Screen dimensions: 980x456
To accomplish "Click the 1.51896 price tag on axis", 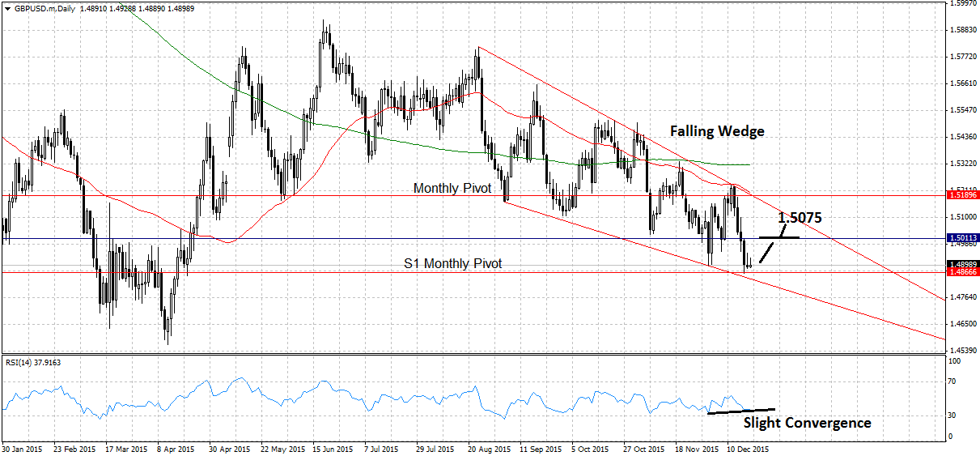I will point(962,195).
